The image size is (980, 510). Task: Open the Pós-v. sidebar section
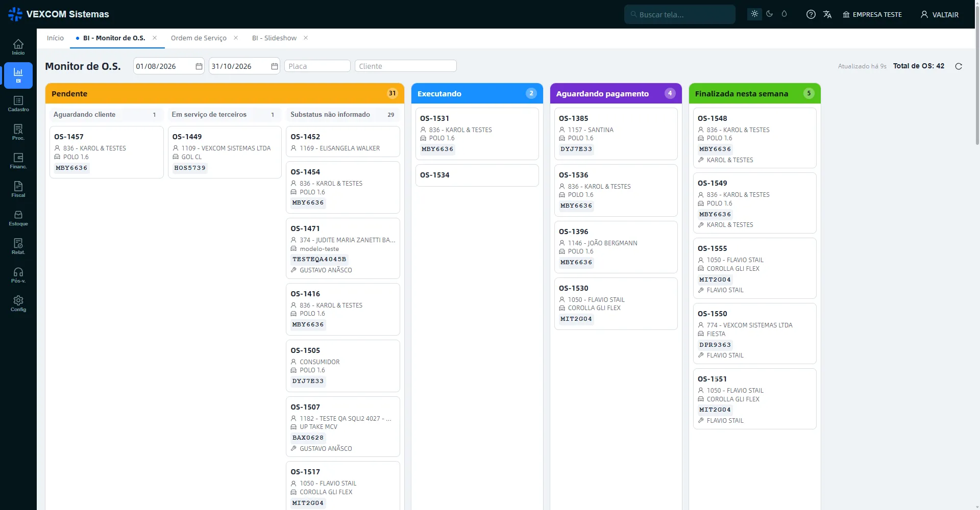tap(18, 275)
